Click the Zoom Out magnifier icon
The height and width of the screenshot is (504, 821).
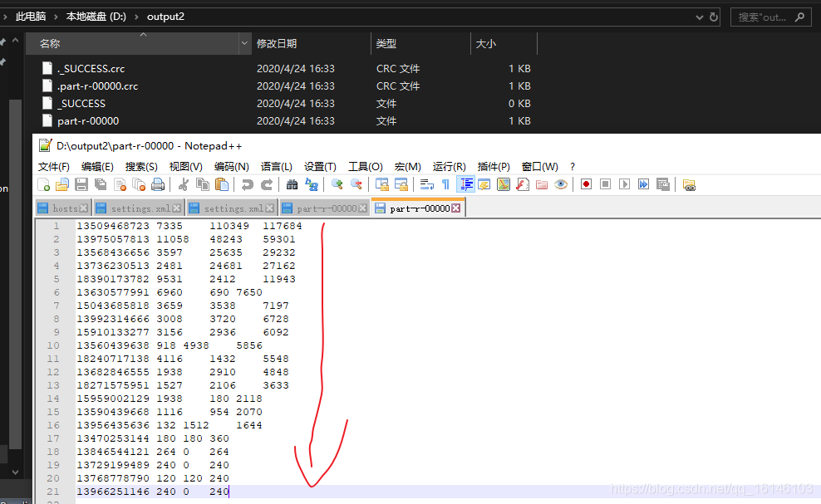click(x=356, y=184)
